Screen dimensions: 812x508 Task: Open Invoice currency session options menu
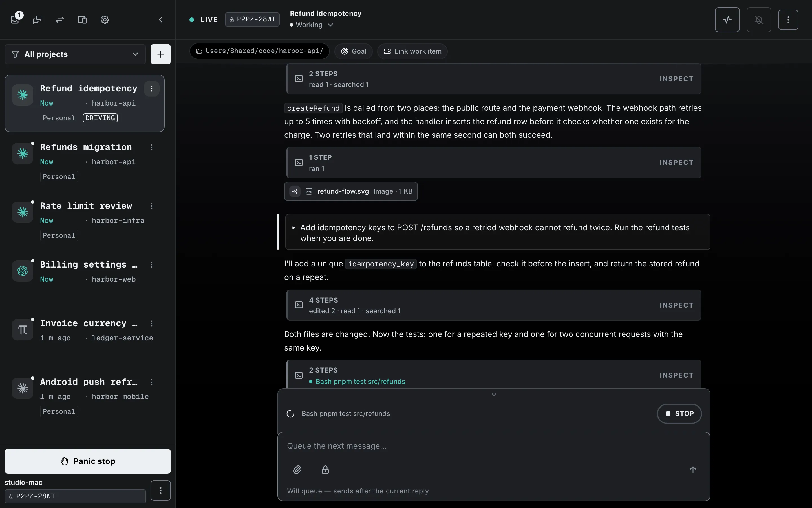(x=152, y=323)
